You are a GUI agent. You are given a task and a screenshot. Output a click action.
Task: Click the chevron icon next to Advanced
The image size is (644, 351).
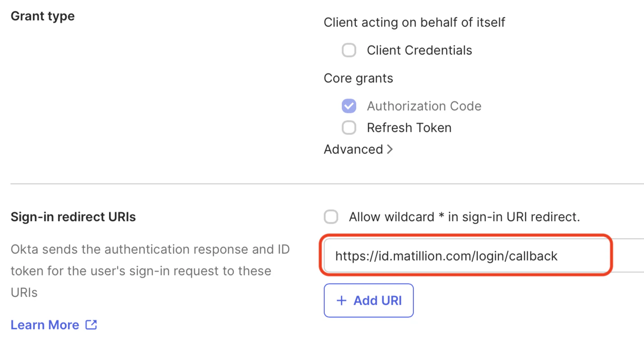pos(390,149)
